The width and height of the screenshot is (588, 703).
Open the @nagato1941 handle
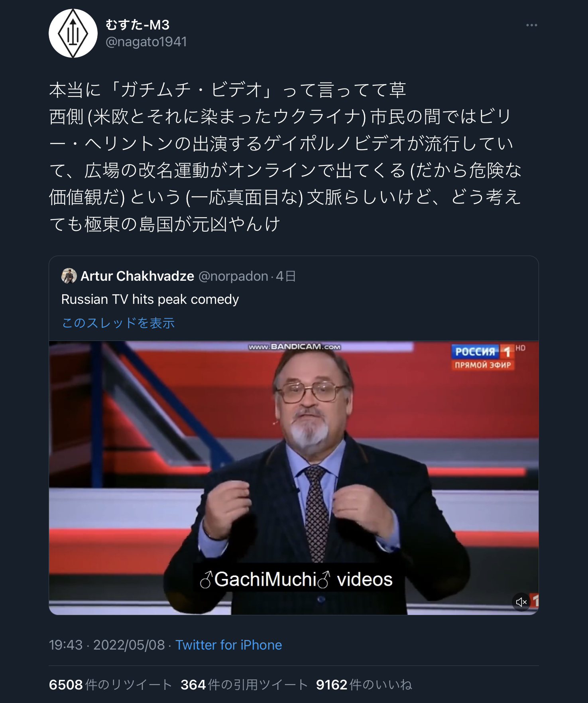tap(146, 42)
